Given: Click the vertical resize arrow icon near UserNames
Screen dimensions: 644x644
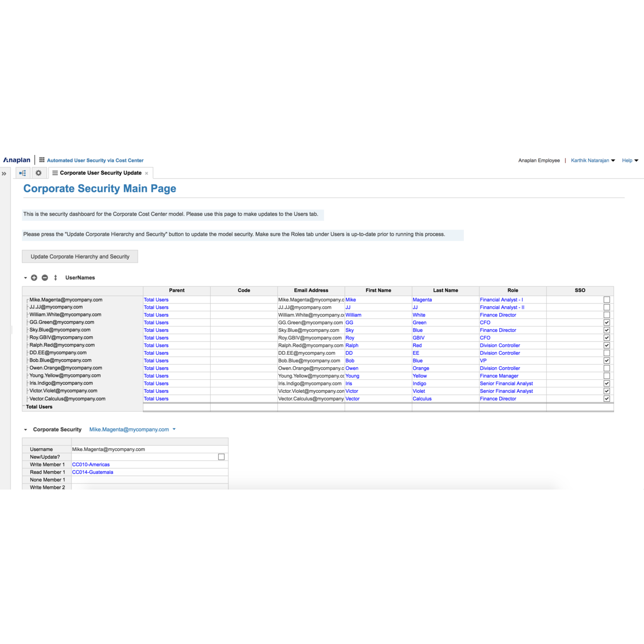Looking at the screenshot, I should coord(55,277).
